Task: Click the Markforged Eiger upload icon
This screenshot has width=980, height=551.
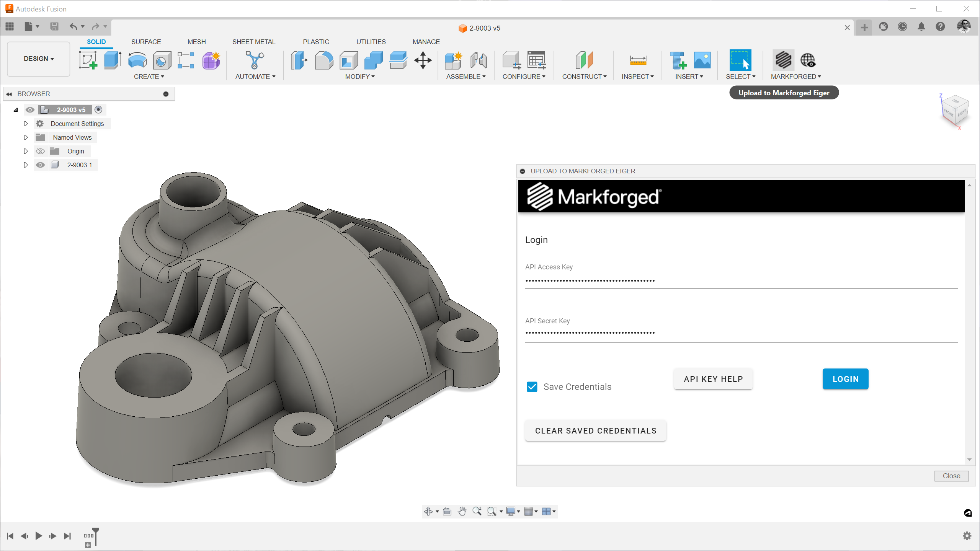Action: click(x=783, y=60)
